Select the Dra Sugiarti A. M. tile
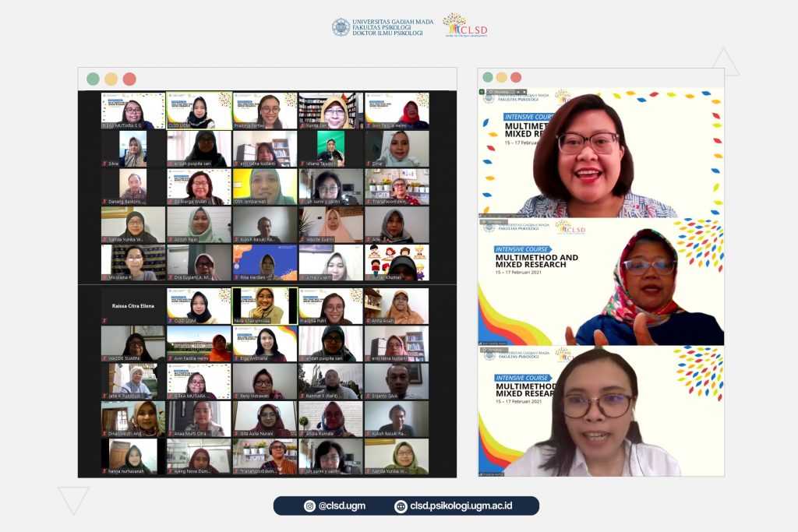 [199, 262]
